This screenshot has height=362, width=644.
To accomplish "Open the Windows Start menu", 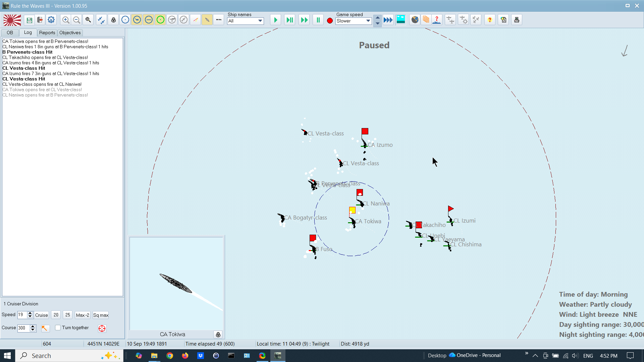I will tap(7, 356).
